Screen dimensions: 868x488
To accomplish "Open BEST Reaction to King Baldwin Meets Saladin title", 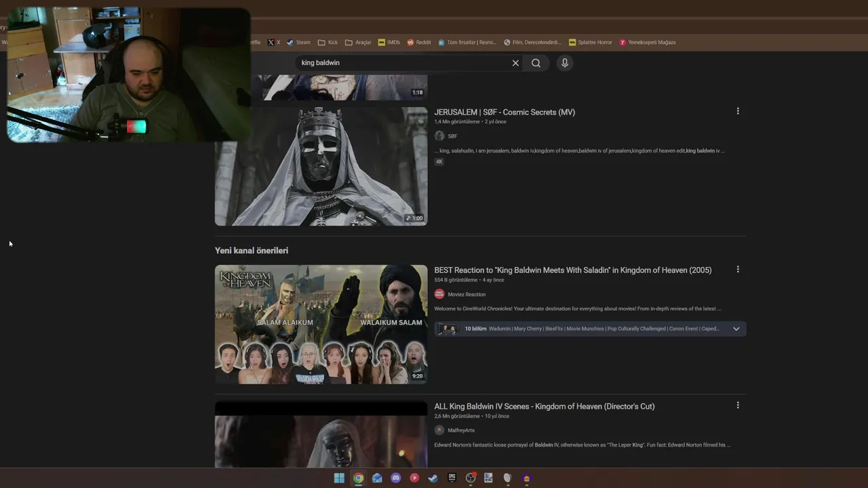I will (573, 270).
